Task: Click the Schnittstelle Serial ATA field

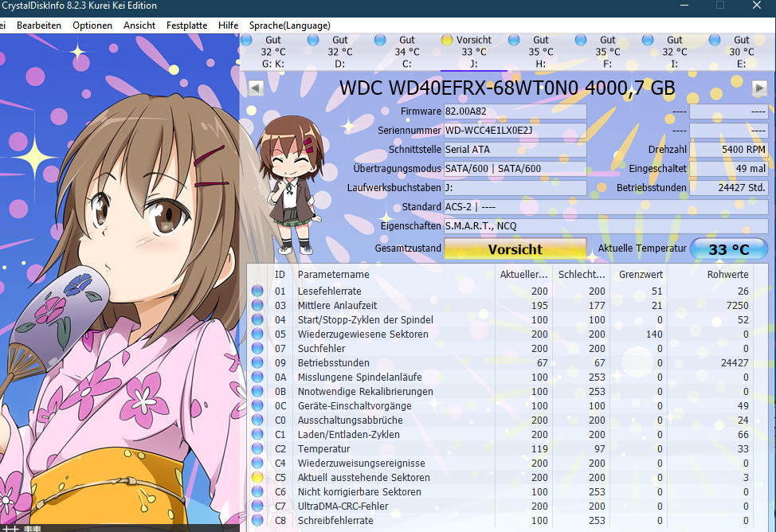Action: [515, 150]
